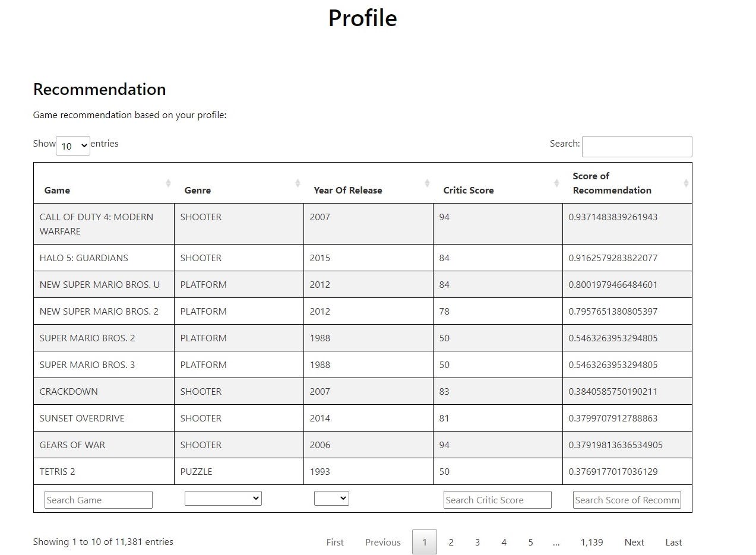
Task: Select CALL OF DUTY 4: MODERN WARFARE cell
Action: pos(104,224)
